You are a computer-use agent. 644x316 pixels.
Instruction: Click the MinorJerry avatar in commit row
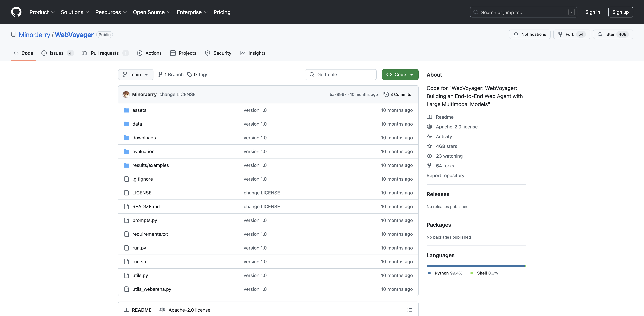point(126,94)
